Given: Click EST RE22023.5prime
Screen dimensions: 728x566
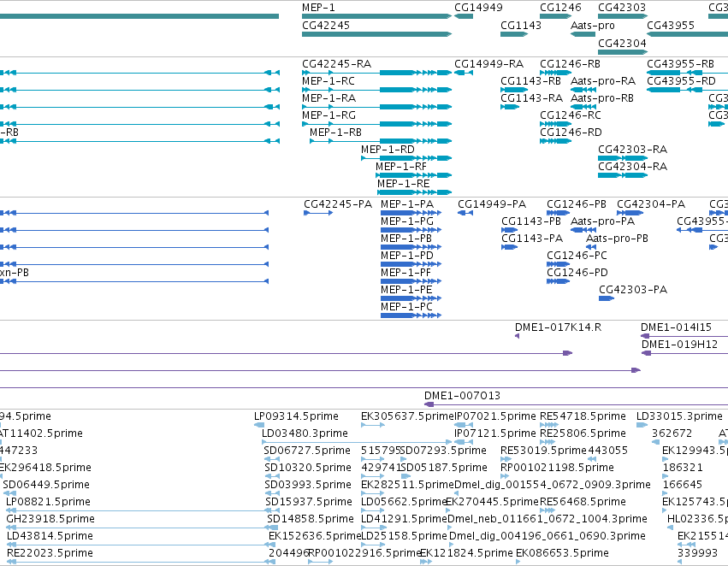Looking at the screenshot, I should [141, 562].
